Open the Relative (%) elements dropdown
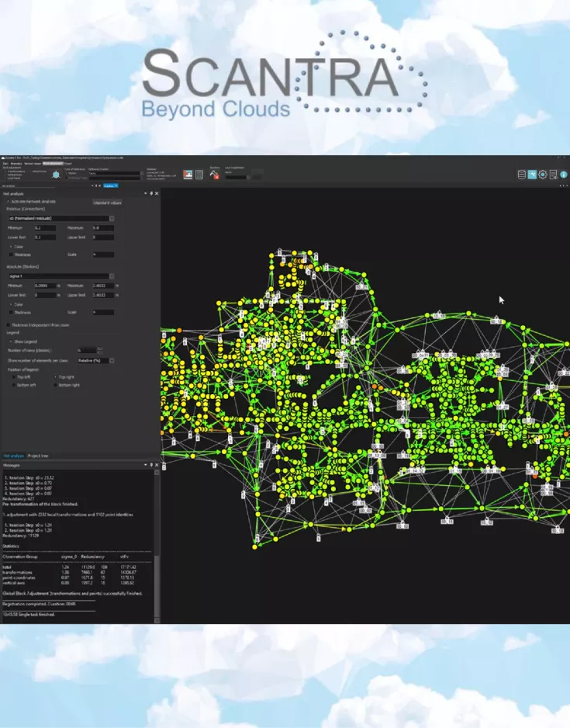The image size is (570, 728). tap(112, 360)
